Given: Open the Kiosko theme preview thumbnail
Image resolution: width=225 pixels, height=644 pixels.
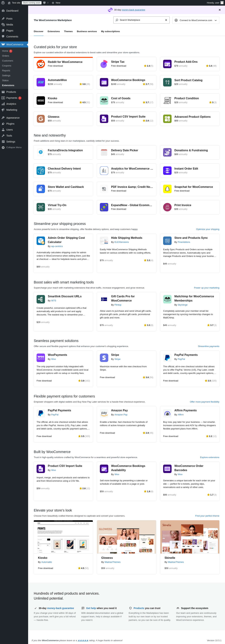Looking at the screenshot, I should [63, 537].
